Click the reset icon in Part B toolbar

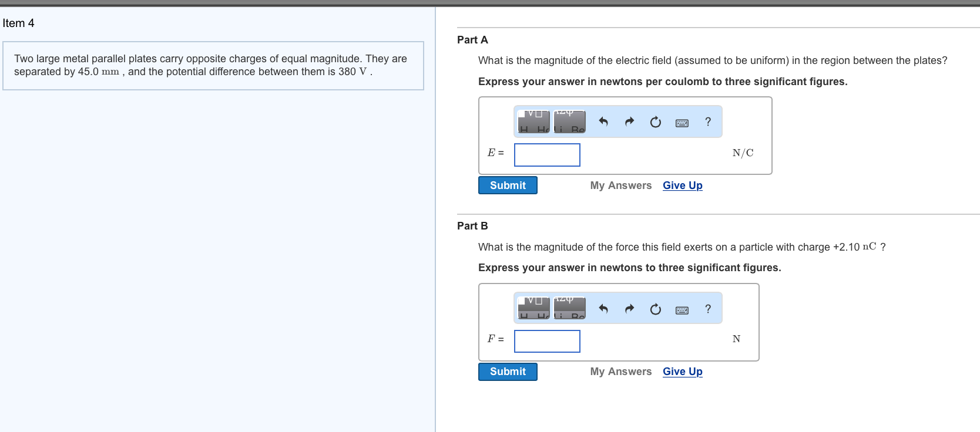tap(655, 308)
